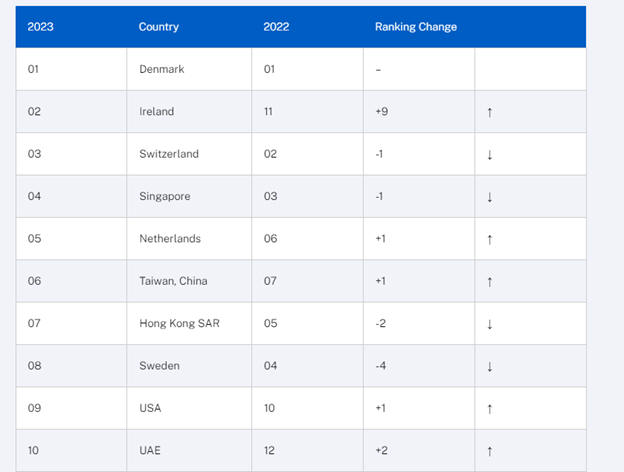Click the up arrow in Taiwan row
The width and height of the screenshot is (624, 472).
point(489,281)
